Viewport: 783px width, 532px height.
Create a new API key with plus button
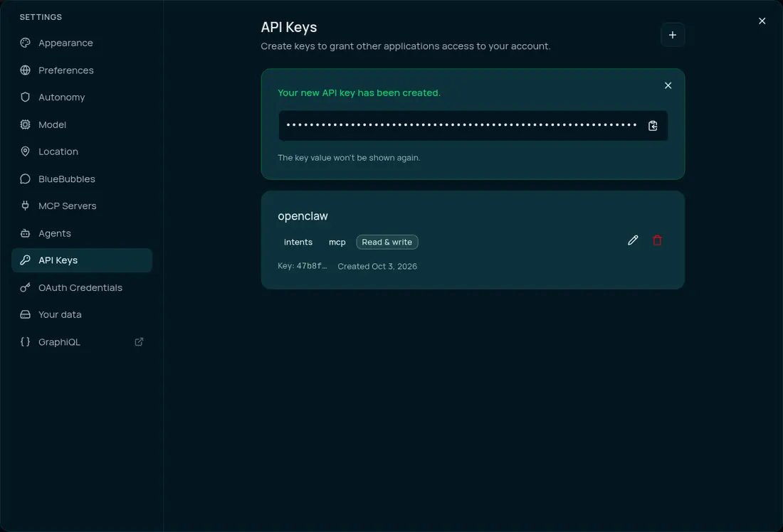673,35
